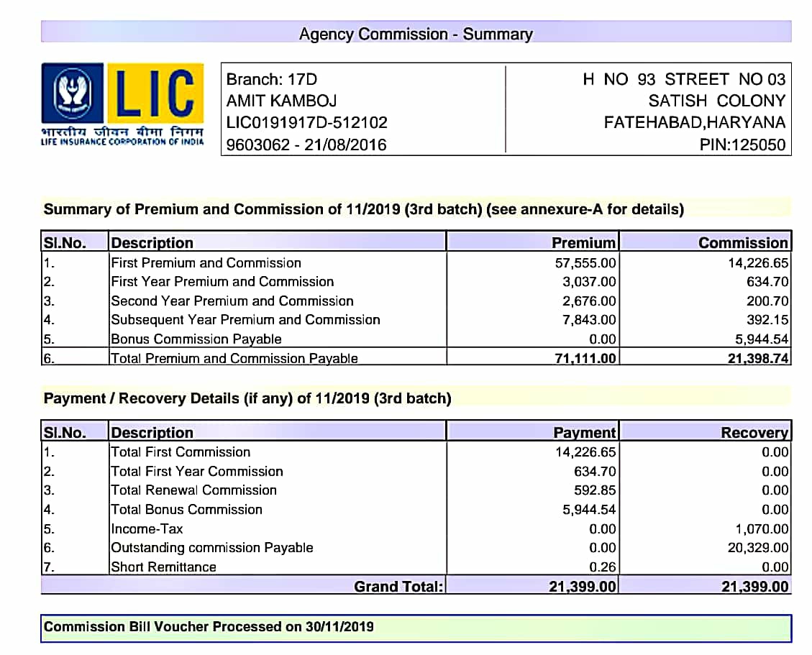The height and width of the screenshot is (655, 812).
Task: Click 'FATEHABAD,HARYANA' text
Action: (695, 123)
